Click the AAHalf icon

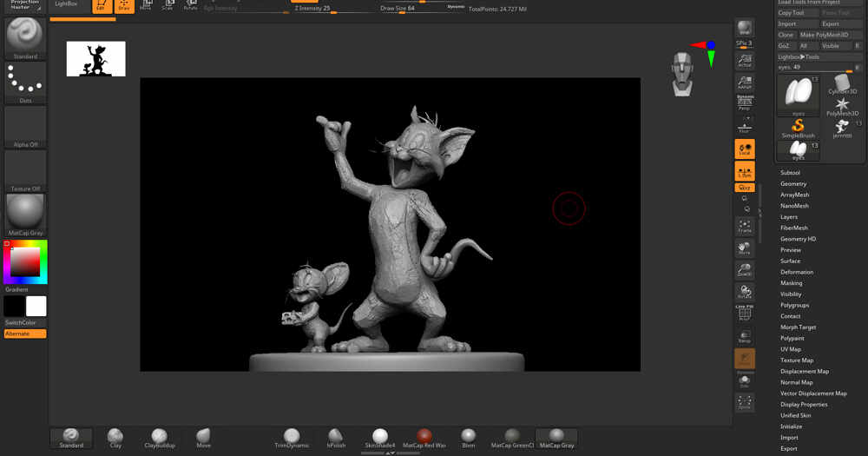[745, 83]
